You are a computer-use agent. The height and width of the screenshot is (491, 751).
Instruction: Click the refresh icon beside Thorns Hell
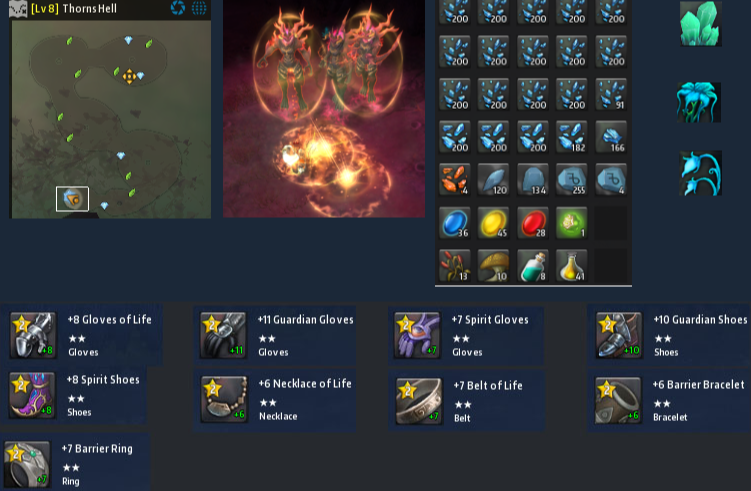coord(178,8)
